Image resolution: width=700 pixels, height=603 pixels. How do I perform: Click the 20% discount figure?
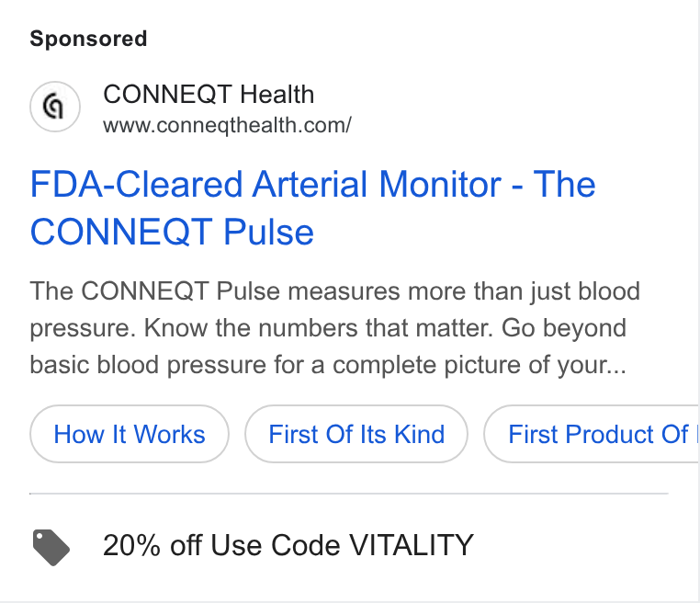(x=131, y=545)
